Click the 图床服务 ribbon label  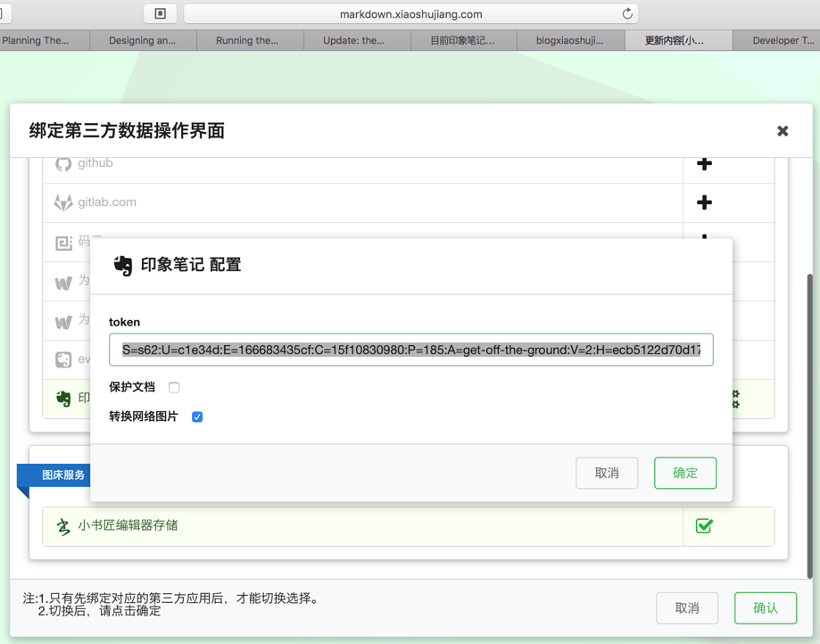tap(63, 475)
